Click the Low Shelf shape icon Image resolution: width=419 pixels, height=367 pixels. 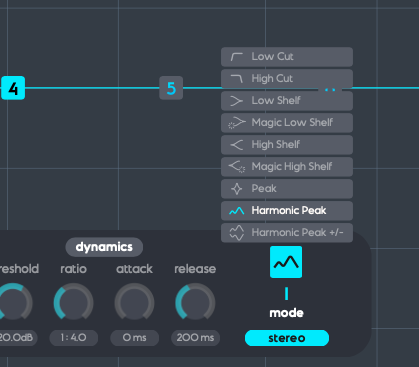(236, 101)
